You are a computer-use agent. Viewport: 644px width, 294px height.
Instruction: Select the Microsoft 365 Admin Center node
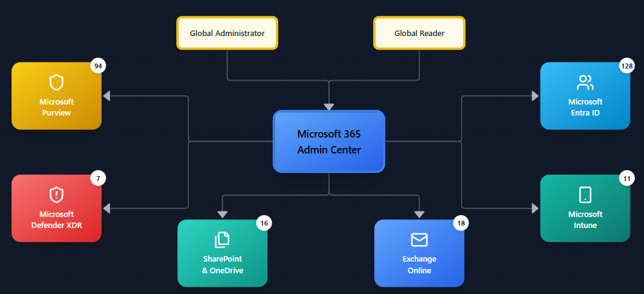tap(328, 142)
